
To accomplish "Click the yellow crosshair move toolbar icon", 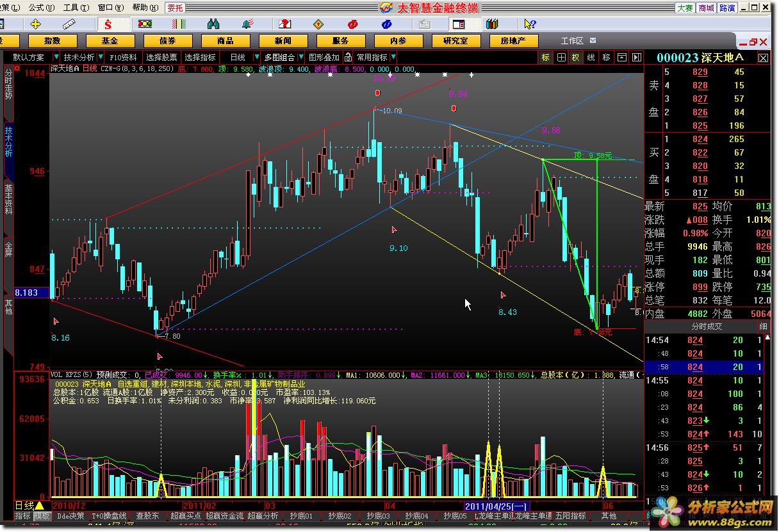I will [35, 24].
